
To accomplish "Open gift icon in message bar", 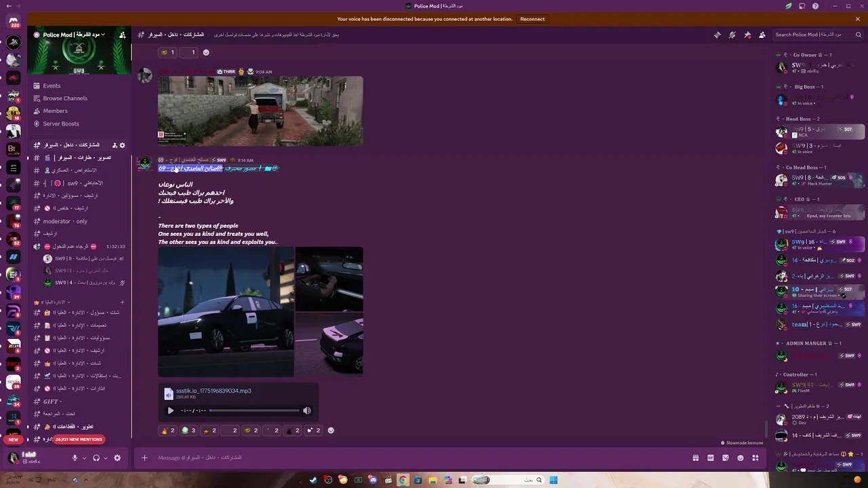I will point(696,457).
